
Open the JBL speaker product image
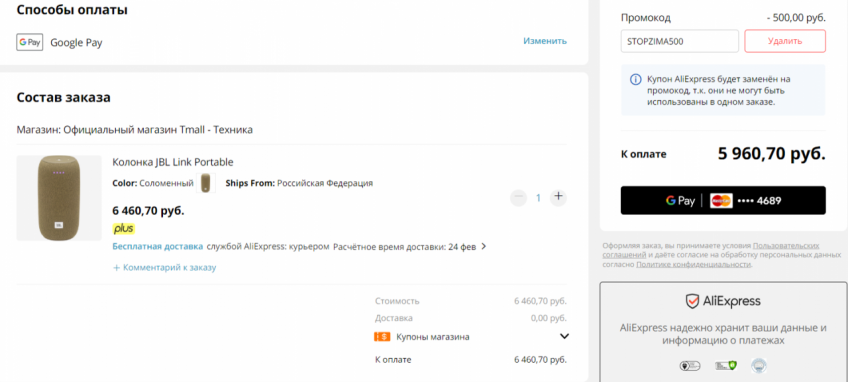59,198
